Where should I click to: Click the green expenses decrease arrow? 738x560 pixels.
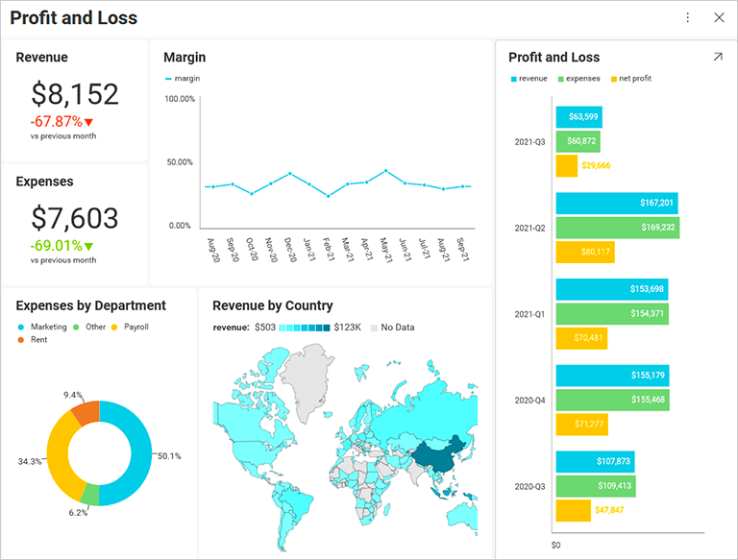[88, 246]
